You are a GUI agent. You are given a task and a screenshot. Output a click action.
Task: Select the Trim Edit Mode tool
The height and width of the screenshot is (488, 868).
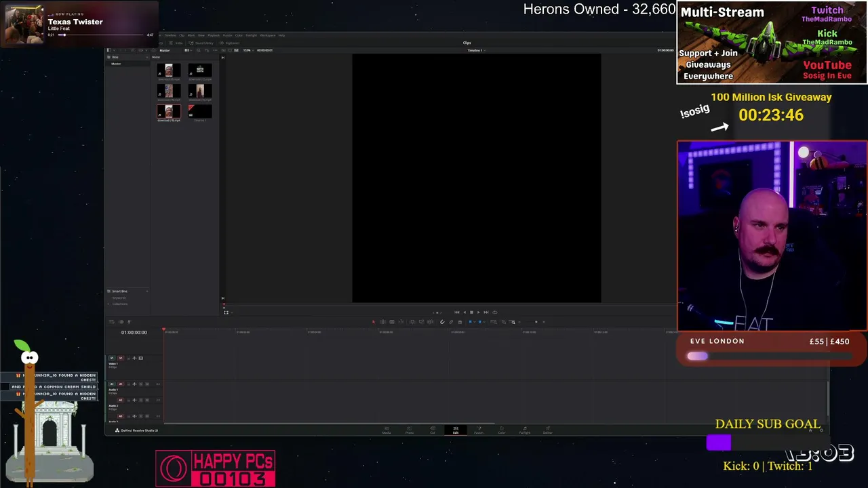[382, 322]
